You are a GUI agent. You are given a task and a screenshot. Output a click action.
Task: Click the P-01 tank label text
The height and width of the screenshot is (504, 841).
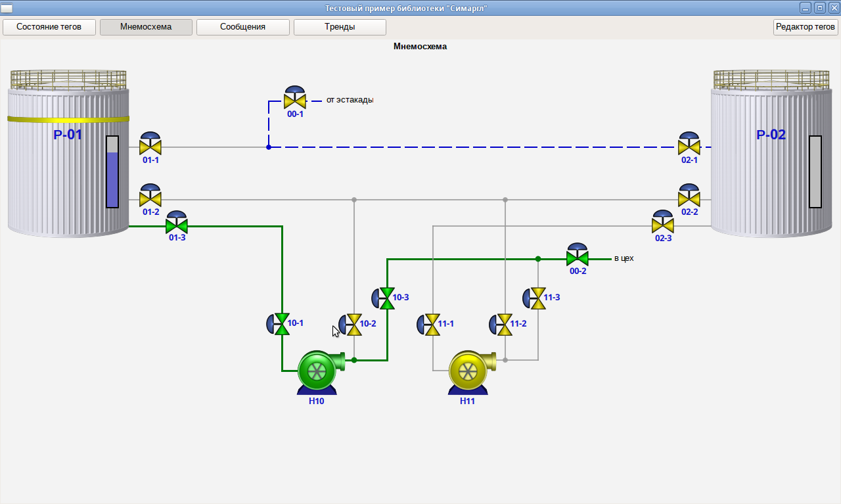(x=68, y=135)
